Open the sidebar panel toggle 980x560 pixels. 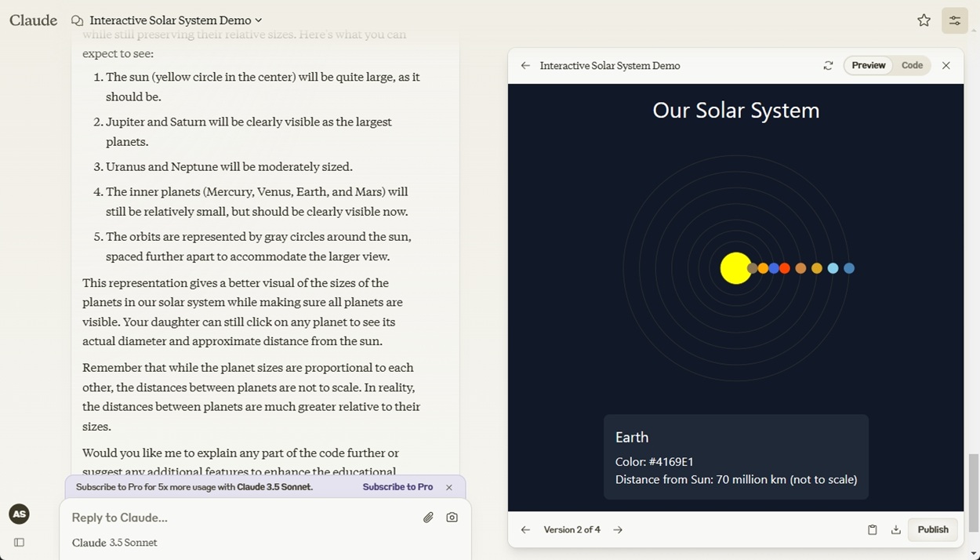pyautogui.click(x=20, y=542)
